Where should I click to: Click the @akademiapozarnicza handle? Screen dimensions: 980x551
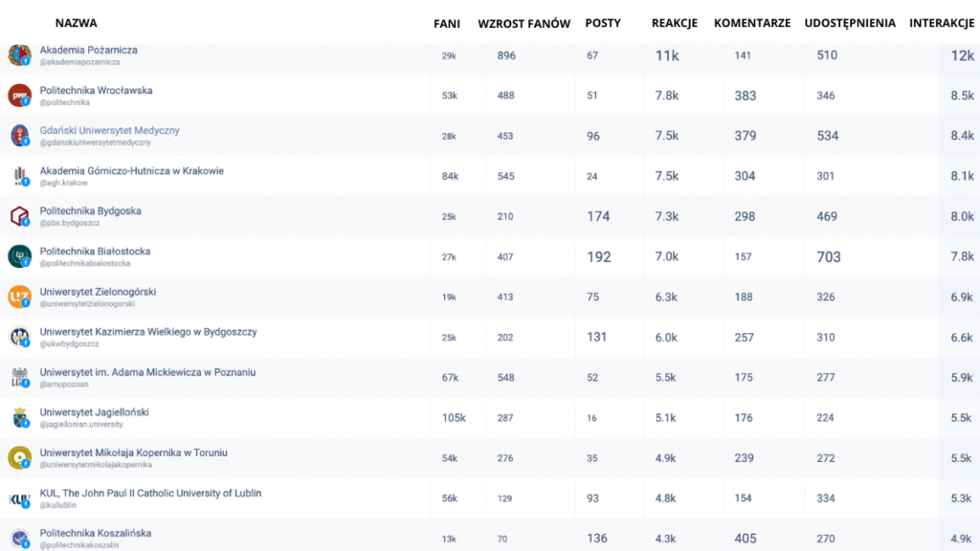80,62
